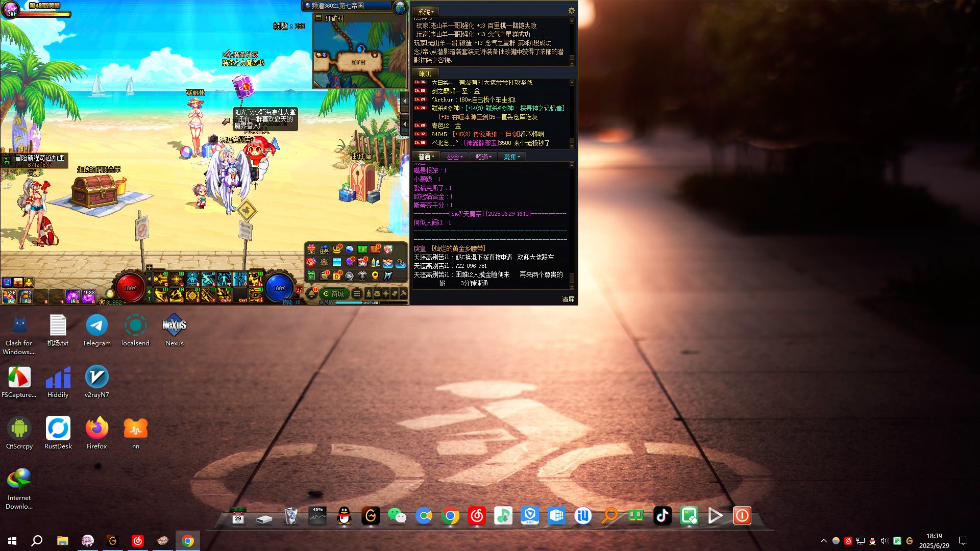Open the Windows notification center icon
This screenshot has width=980, height=551.
click(x=963, y=541)
